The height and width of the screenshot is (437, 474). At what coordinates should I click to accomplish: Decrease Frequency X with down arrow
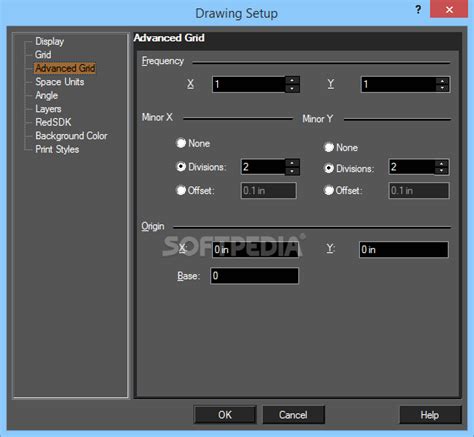pyautogui.click(x=292, y=88)
